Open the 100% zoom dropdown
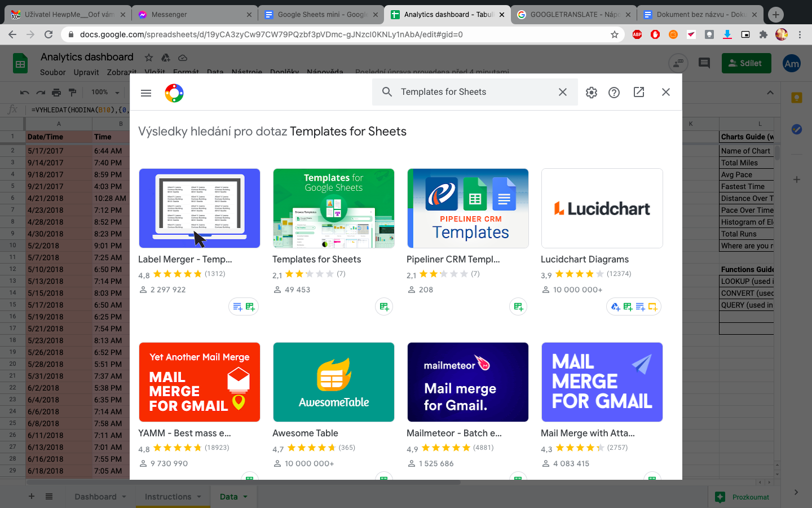The image size is (812, 508). 105,92
